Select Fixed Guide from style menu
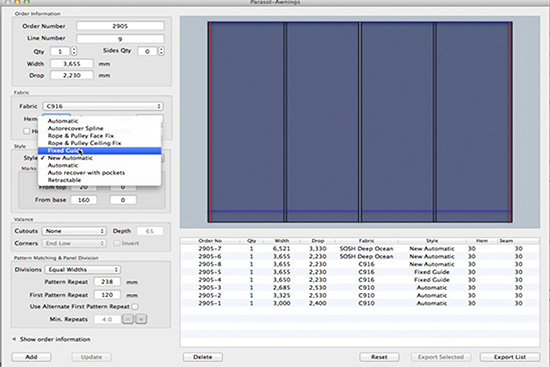 point(100,151)
